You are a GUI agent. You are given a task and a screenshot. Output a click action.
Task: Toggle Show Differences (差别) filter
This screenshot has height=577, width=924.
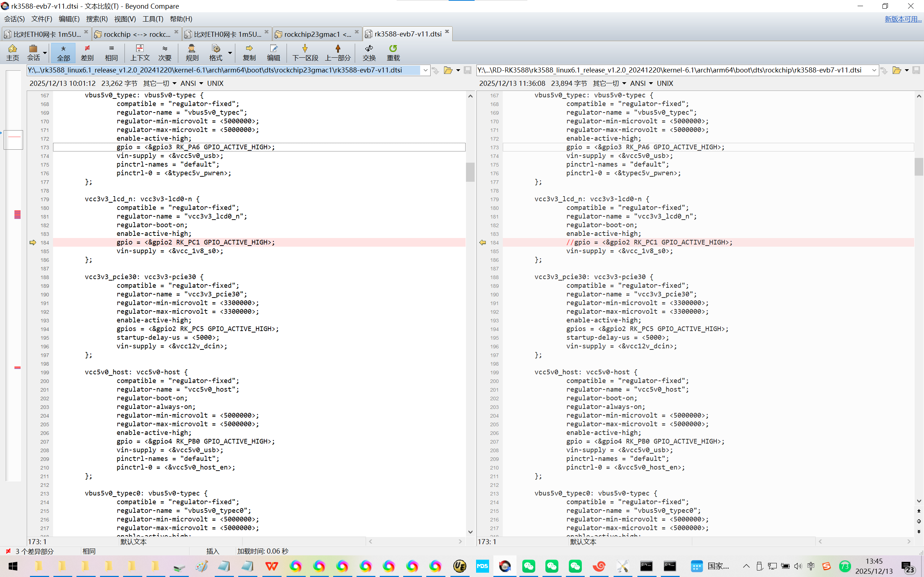[x=87, y=52]
